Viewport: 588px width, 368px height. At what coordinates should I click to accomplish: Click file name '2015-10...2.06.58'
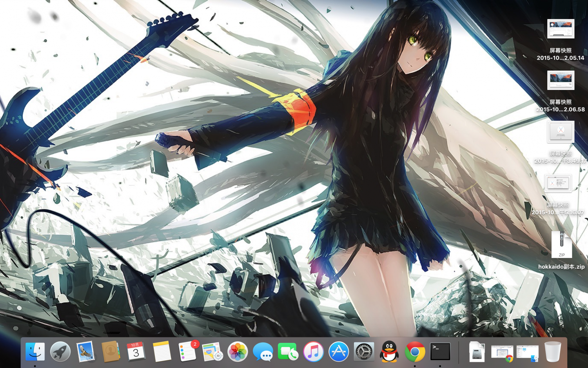tap(561, 109)
